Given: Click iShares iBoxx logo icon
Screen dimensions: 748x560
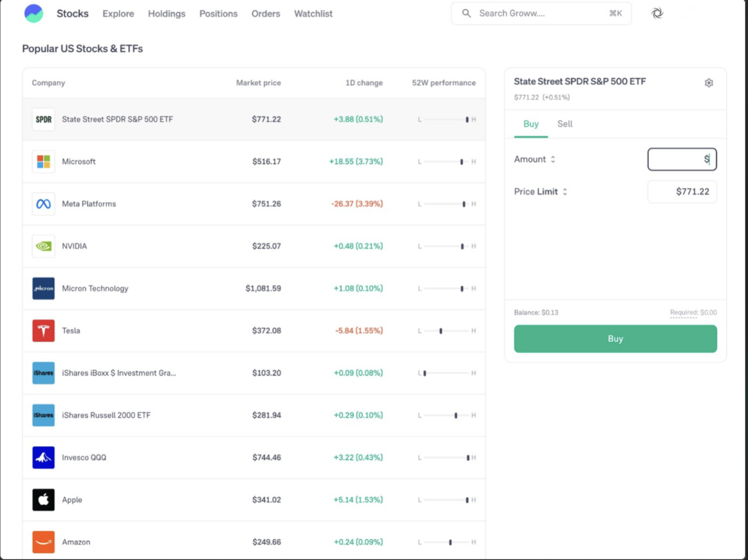Looking at the screenshot, I should pyautogui.click(x=44, y=373).
